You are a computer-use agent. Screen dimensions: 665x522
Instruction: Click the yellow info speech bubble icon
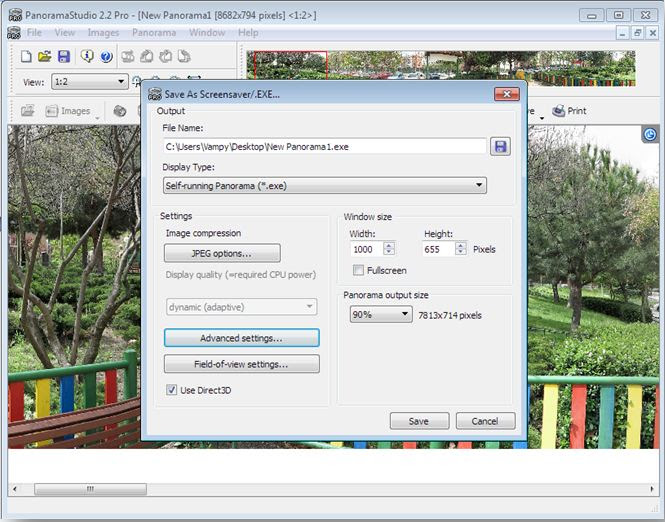(87, 56)
